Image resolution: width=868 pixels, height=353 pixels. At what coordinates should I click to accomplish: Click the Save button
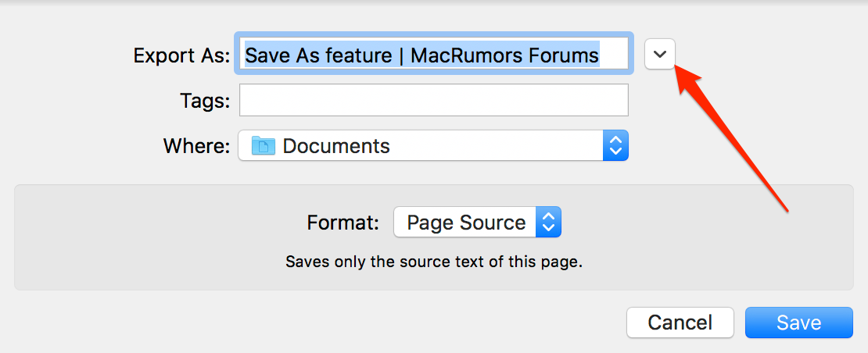tap(799, 323)
